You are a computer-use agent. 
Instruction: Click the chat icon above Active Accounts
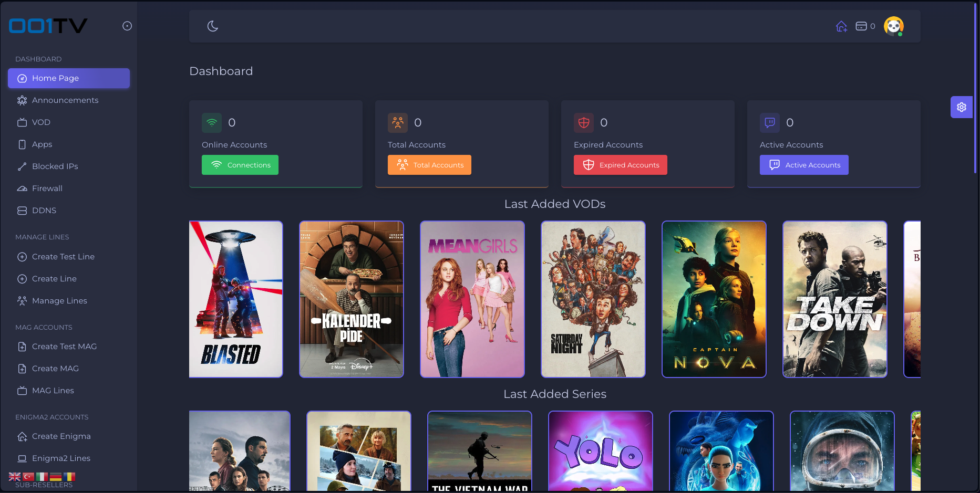(770, 123)
